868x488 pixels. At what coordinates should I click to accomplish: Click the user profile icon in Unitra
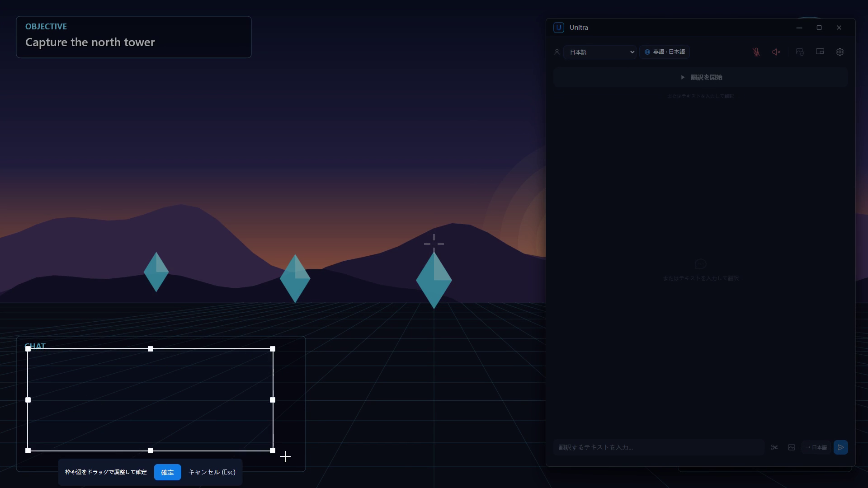[557, 52]
